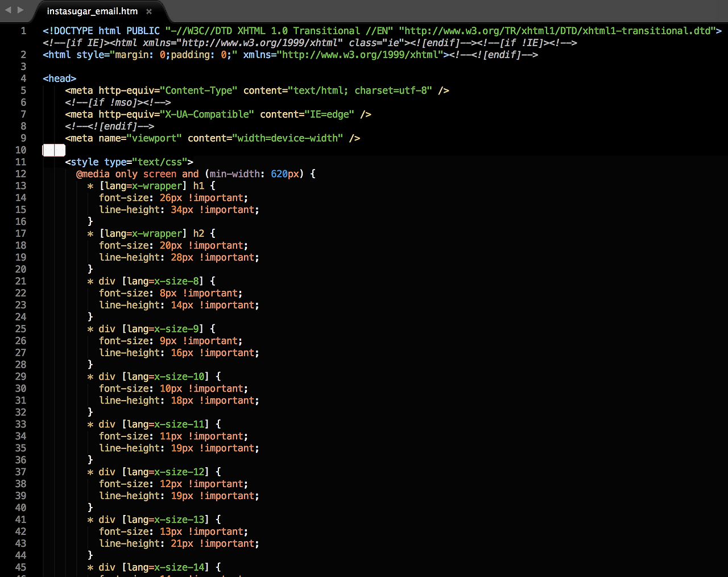This screenshot has width=728, height=577.
Task: Close the instasugar_email.htm tab
Action: click(149, 11)
